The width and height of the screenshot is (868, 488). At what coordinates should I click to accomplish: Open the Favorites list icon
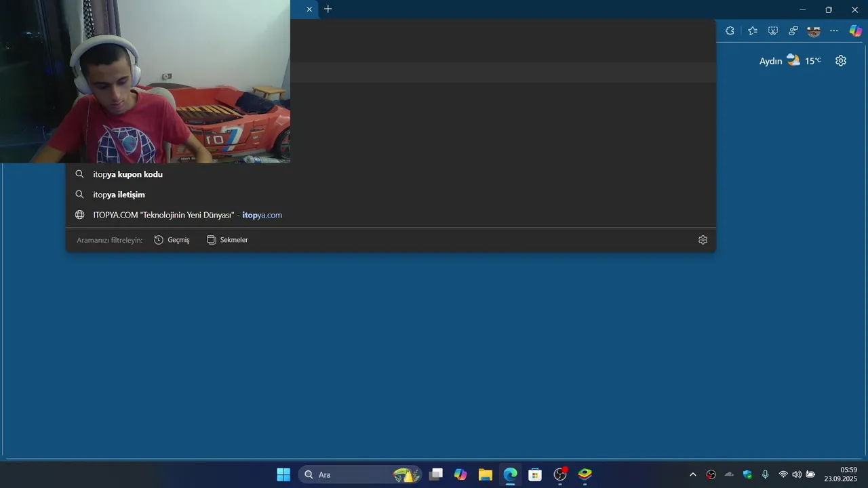(x=752, y=30)
